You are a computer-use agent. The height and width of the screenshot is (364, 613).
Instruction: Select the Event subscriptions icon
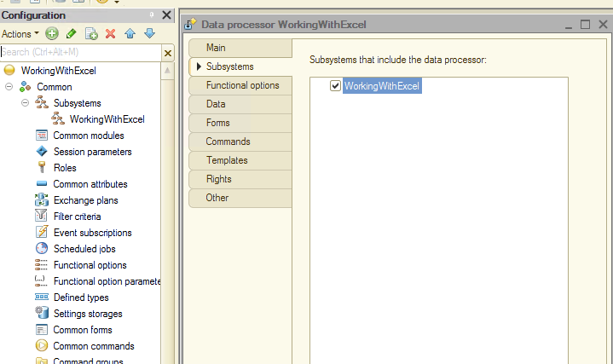[42, 232]
